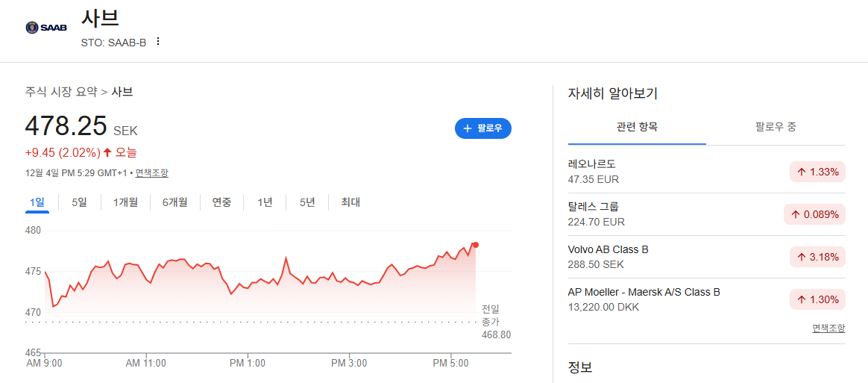This screenshot has height=383, width=868.
Task: Open the three-dot options menu beside SAAB-B
Action: click(x=158, y=42)
